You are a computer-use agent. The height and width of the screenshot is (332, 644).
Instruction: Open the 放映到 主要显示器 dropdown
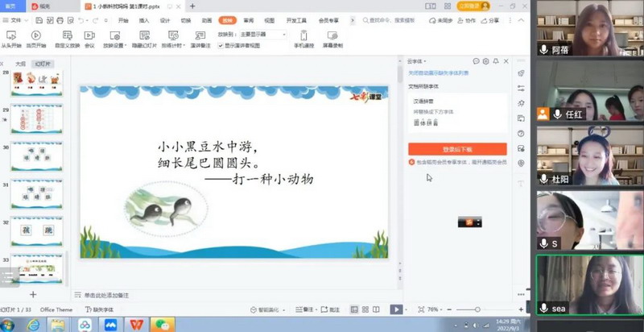[x=262, y=35]
